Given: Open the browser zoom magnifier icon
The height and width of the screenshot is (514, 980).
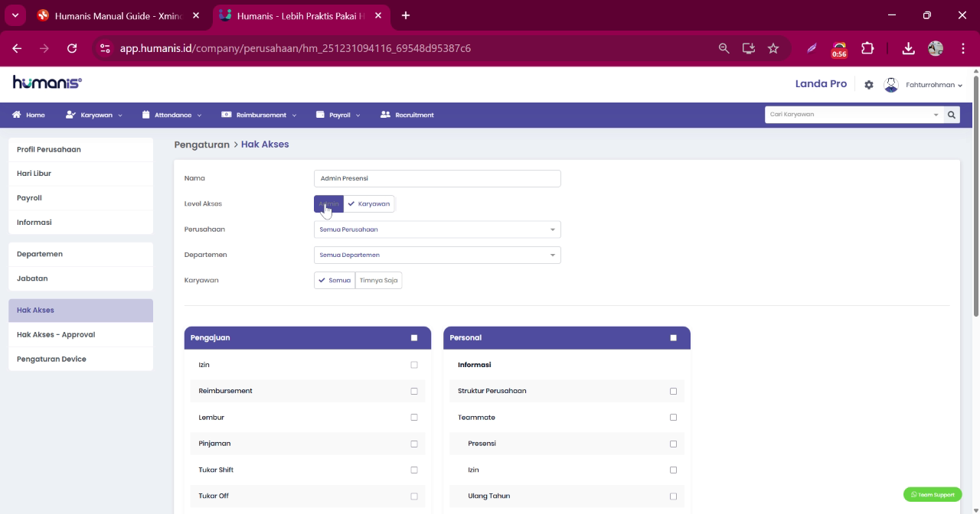Looking at the screenshot, I should tap(724, 48).
